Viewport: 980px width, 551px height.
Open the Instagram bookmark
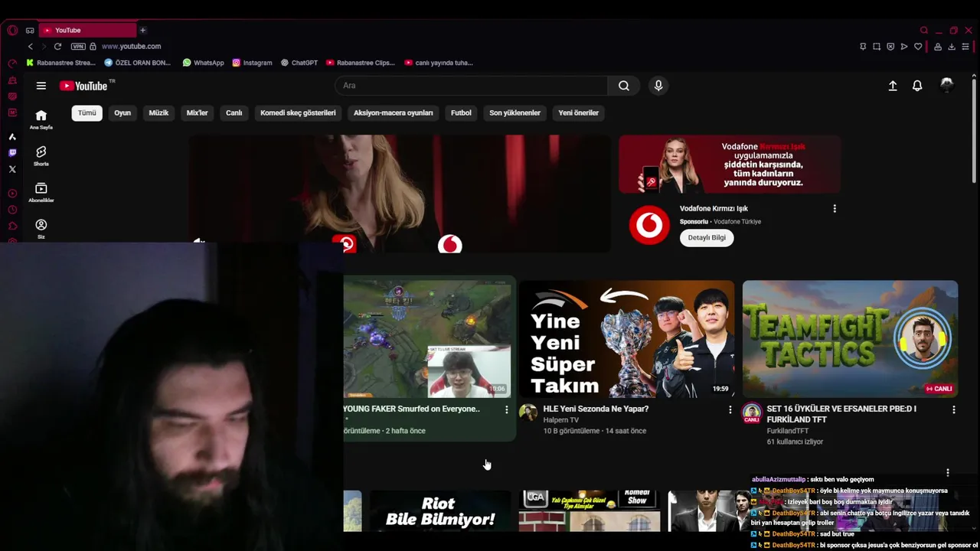point(252,63)
